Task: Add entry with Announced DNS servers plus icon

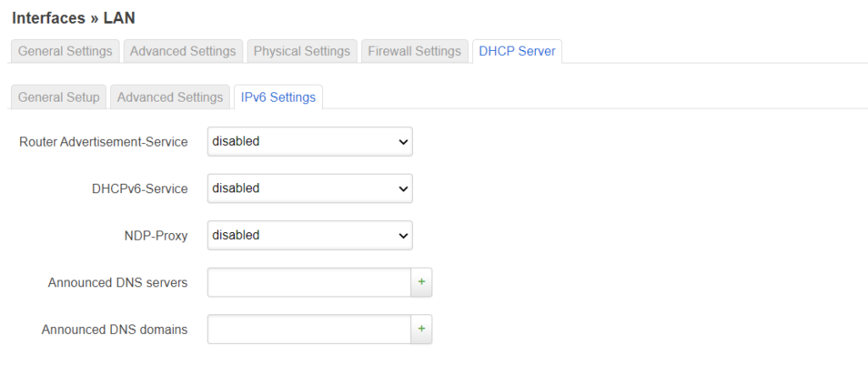Action: point(421,283)
